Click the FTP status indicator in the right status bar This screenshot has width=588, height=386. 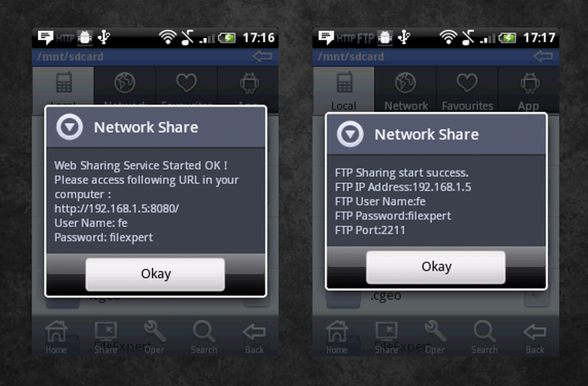tap(365, 38)
